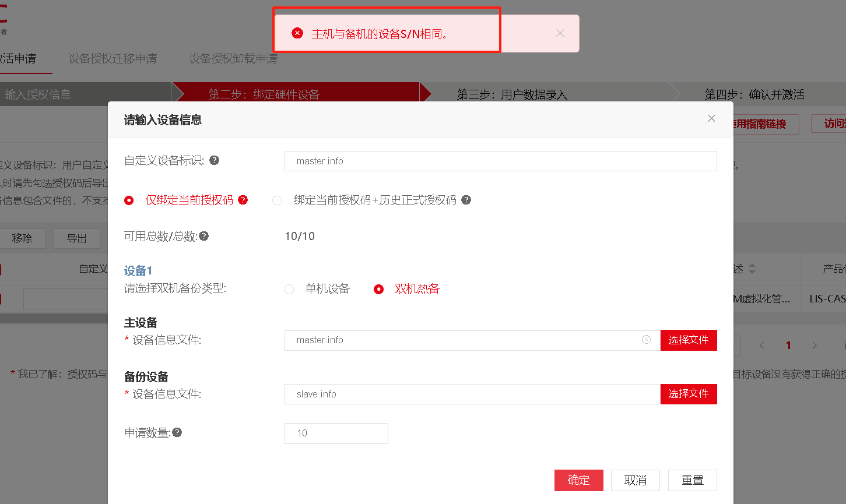This screenshot has height=504, width=846.
Task: Sort table by the 述 column arrows
Action: (x=752, y=269)
